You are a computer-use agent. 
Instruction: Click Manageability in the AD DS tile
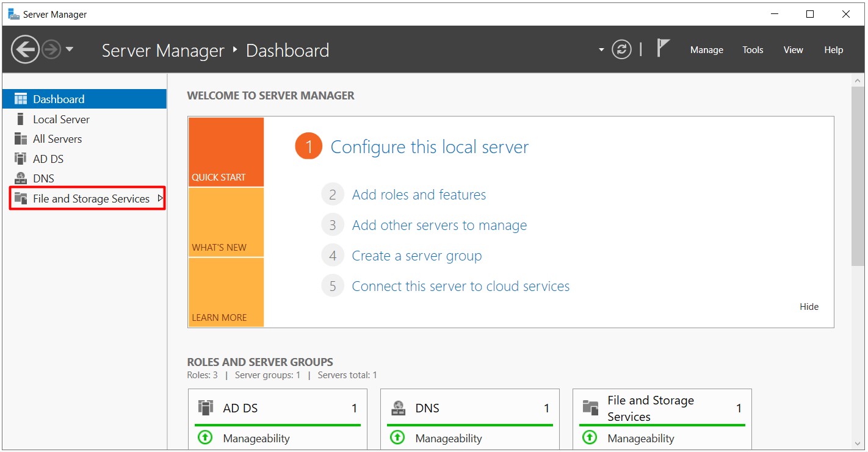[x=256, y=438]
